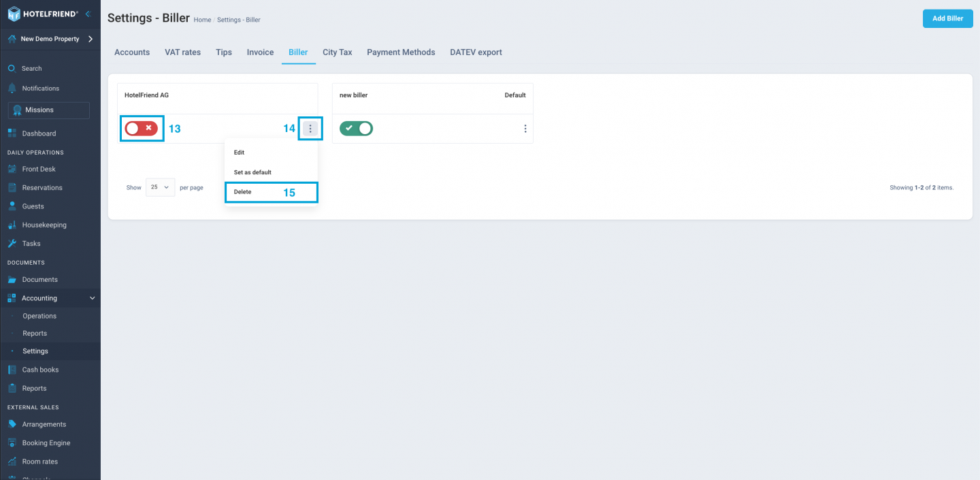Click the Add Biller button
The width and height of the screenshot is (980, 480).
(947, 18)
